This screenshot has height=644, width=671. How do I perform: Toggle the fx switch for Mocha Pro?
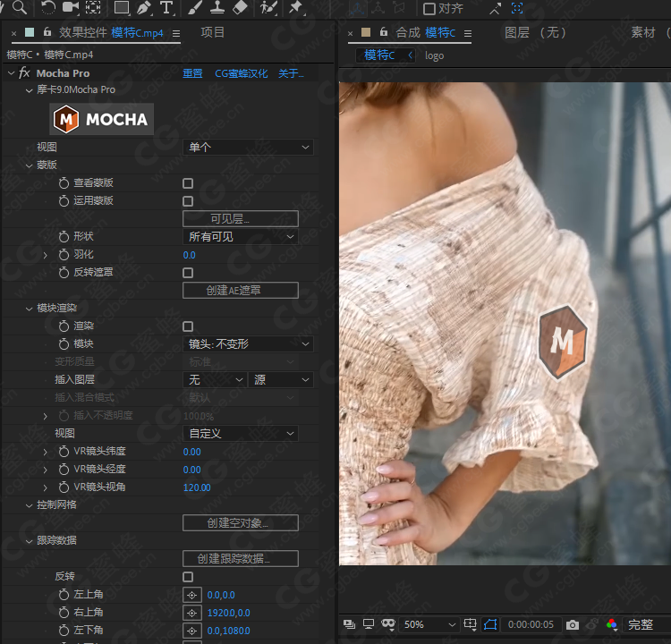pyautogui.click(x=24, y=73)
